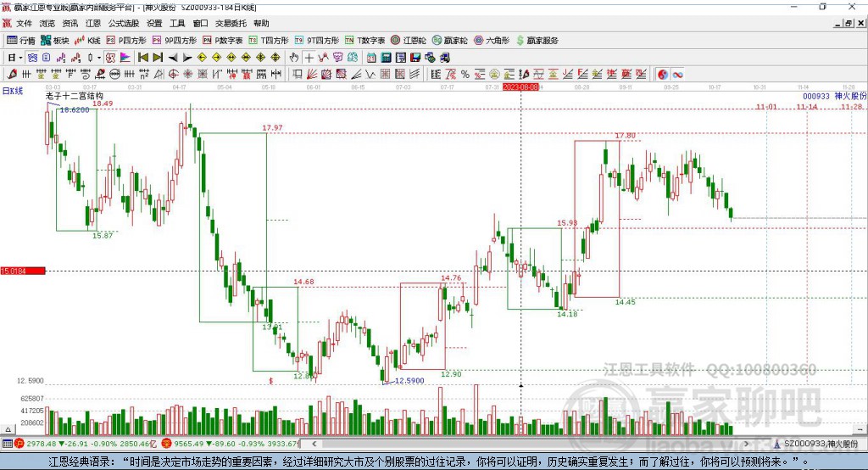The image size is (868, 470).
Task: Click the 老子十二宫结构 chart label
Action: pos(75,96)
